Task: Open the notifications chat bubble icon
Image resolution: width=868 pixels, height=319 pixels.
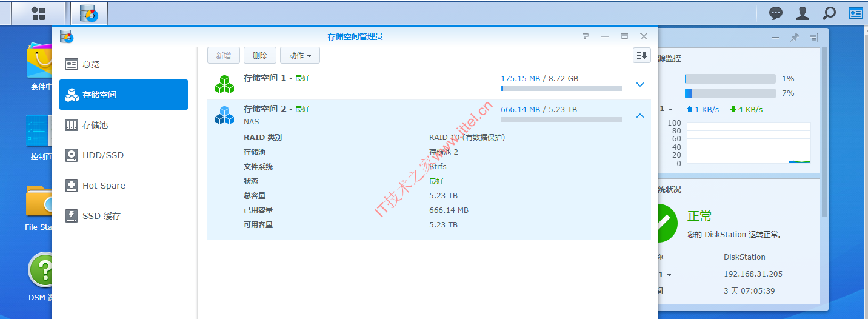Action: click(776, 13)
